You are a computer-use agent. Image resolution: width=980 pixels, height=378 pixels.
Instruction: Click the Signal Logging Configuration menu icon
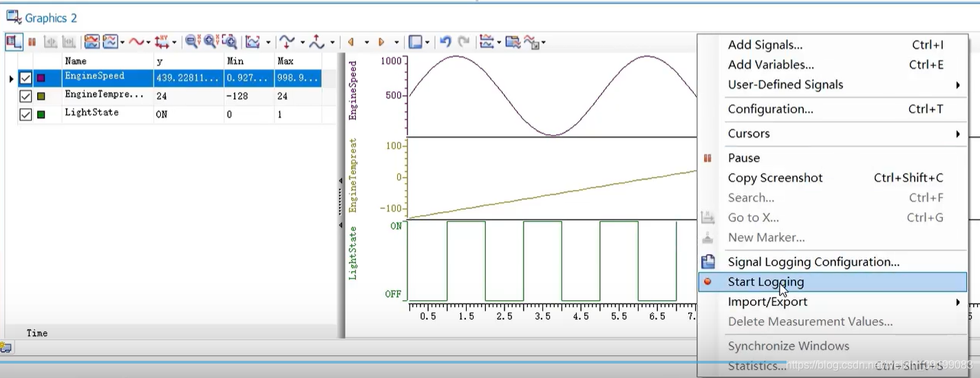[708, 262]
